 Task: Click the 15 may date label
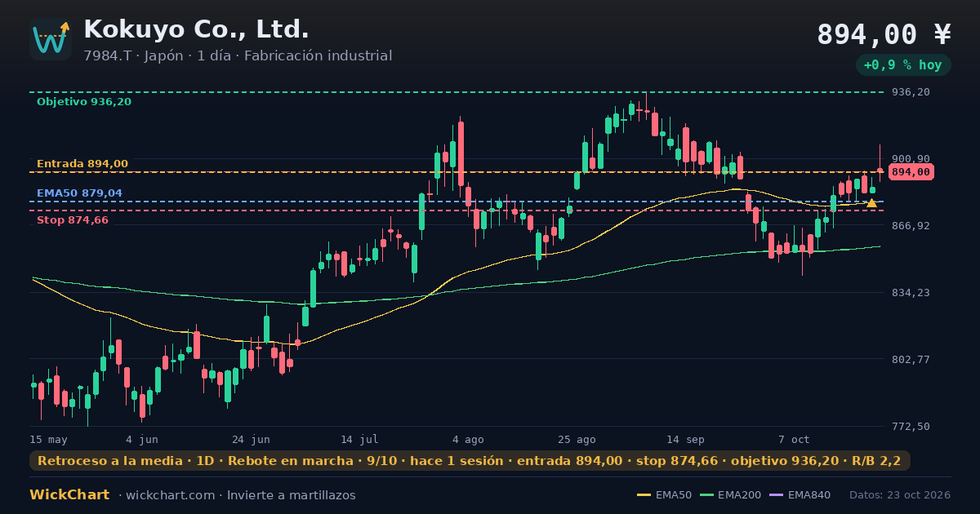[49, 440]
